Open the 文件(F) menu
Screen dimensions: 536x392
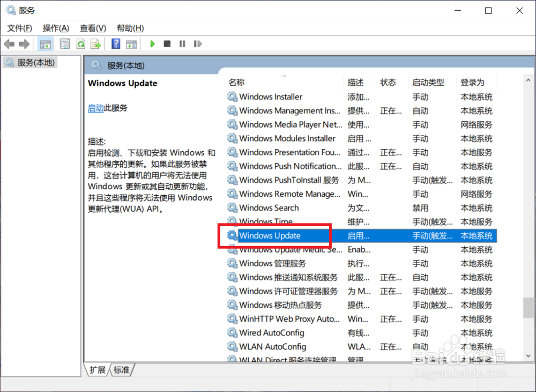click(x=20, y=28)
